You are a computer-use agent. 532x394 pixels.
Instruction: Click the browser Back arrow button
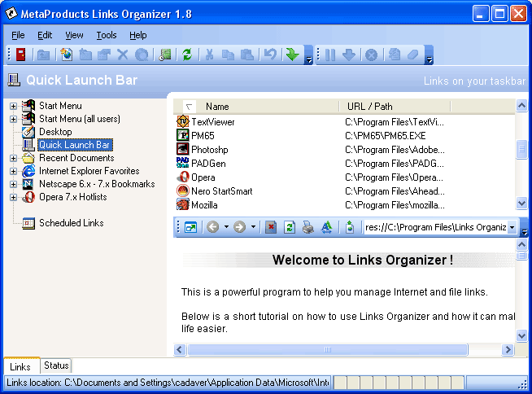(x=213, y=227)
